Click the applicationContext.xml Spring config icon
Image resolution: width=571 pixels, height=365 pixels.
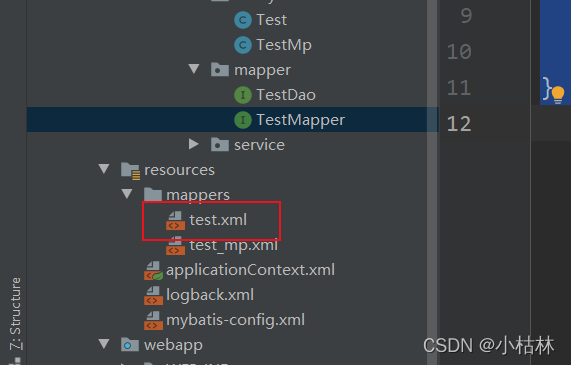point(153,271)
